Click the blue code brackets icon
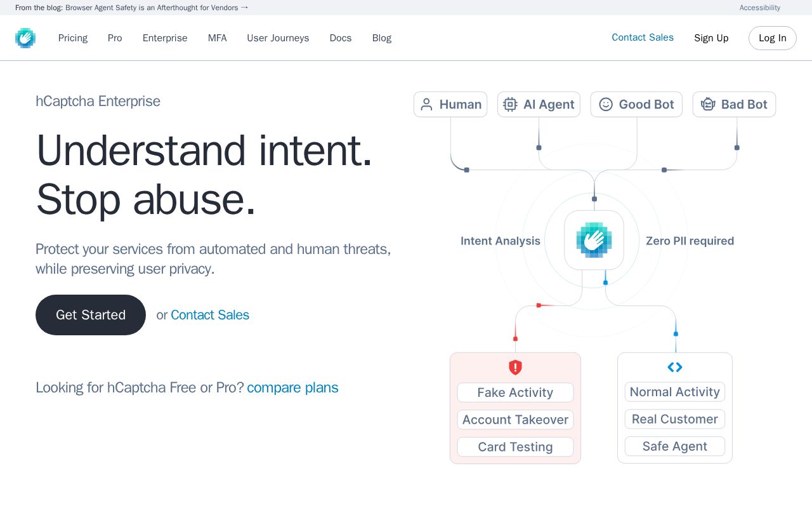812x508 pixels. pyautogui.click(x=675, y=367)
